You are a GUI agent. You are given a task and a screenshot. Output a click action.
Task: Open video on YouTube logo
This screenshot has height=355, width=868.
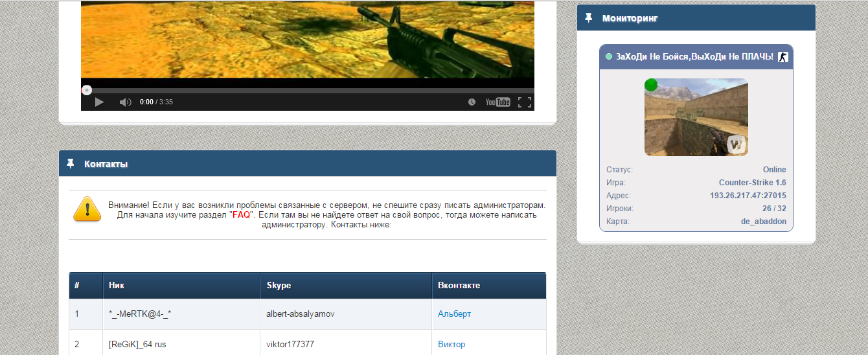coord(498,102)
